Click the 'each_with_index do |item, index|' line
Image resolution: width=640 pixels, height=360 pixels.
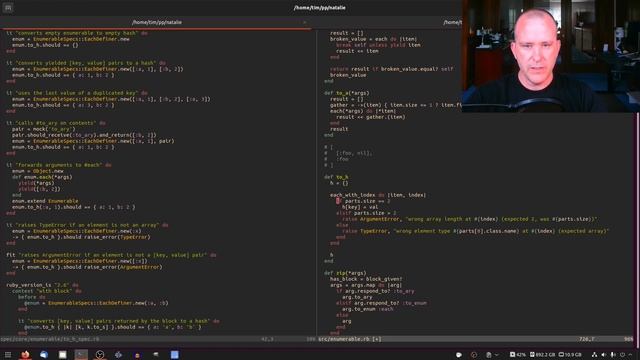[x=378, y=195]
